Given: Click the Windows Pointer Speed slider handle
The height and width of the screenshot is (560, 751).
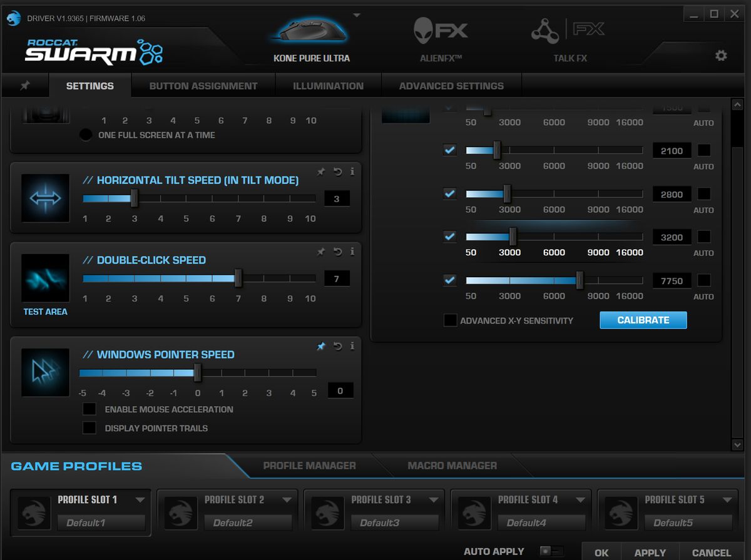Looking at the screenshot, I should tap(198, 372).
